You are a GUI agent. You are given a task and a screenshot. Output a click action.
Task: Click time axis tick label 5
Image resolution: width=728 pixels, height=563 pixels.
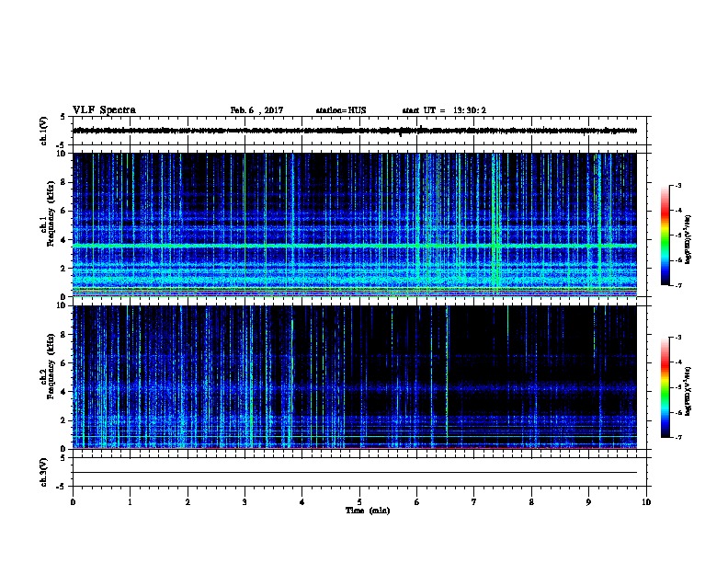(x=359, y=501)
